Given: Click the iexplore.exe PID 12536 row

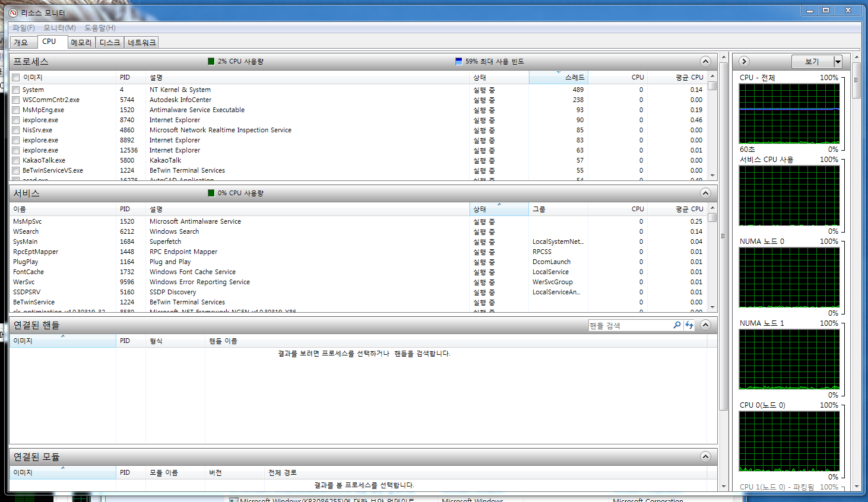Looking at the screenshot, I should pyautogui.click(x=358, y=150).
